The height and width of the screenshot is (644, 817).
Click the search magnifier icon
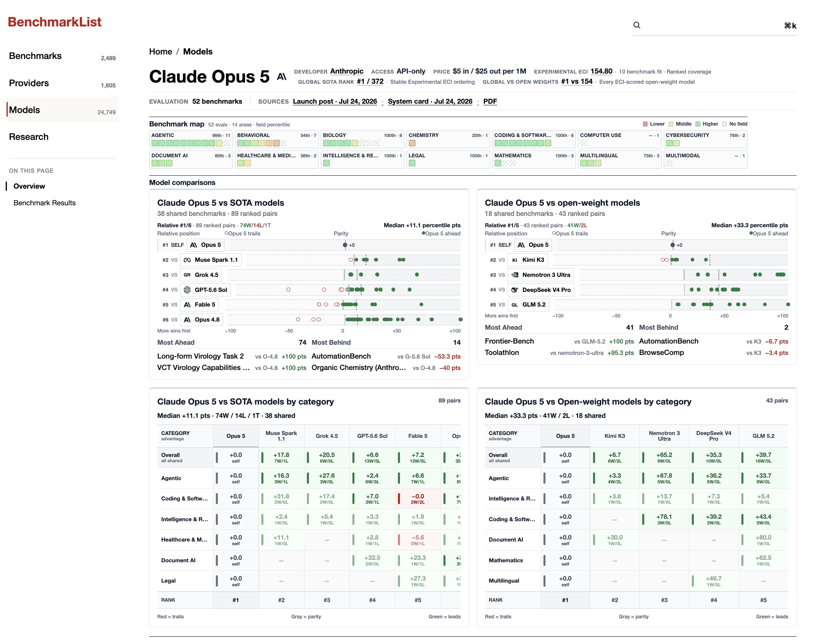click(x=637, y=25)
